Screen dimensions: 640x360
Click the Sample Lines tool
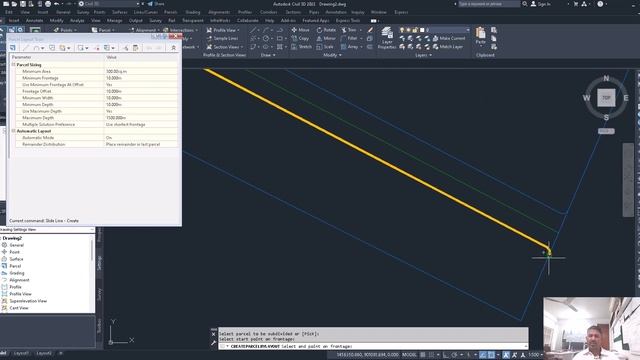(x=222, y=38)
